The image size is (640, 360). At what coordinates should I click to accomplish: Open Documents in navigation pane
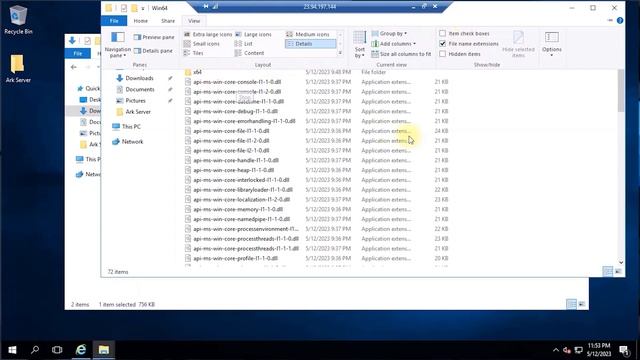pyautogui.click(x=140, y=89)
